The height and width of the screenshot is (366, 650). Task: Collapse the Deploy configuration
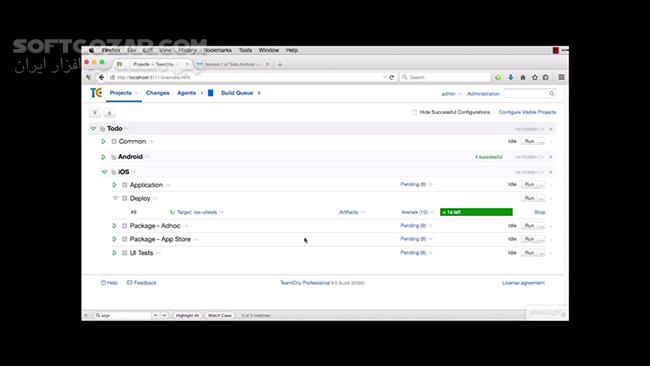click(115, 198)
